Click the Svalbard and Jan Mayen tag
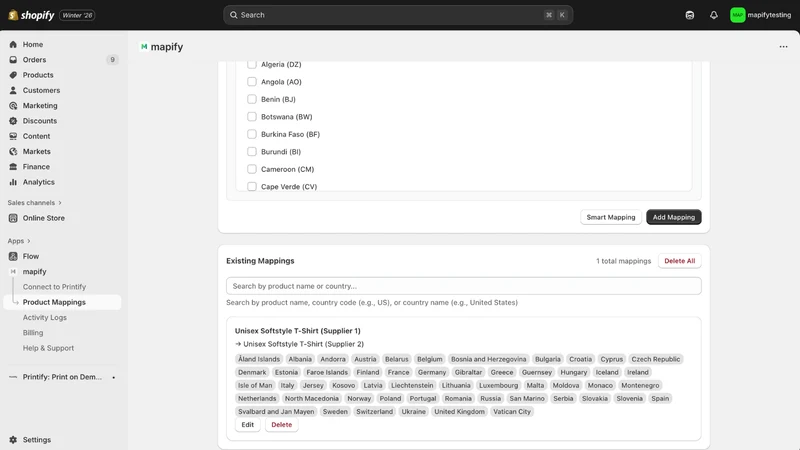Viewport: 800px width, 450px height. 276,412
